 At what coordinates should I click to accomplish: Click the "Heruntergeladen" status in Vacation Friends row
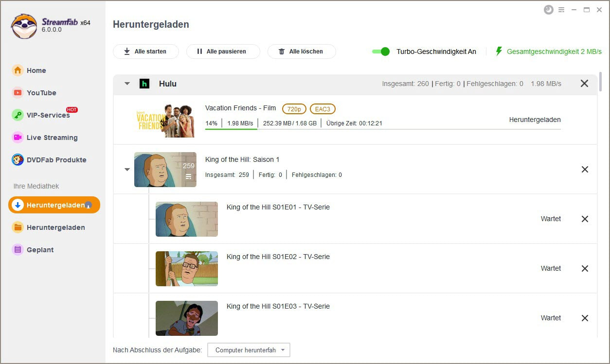tap(535, 120)
